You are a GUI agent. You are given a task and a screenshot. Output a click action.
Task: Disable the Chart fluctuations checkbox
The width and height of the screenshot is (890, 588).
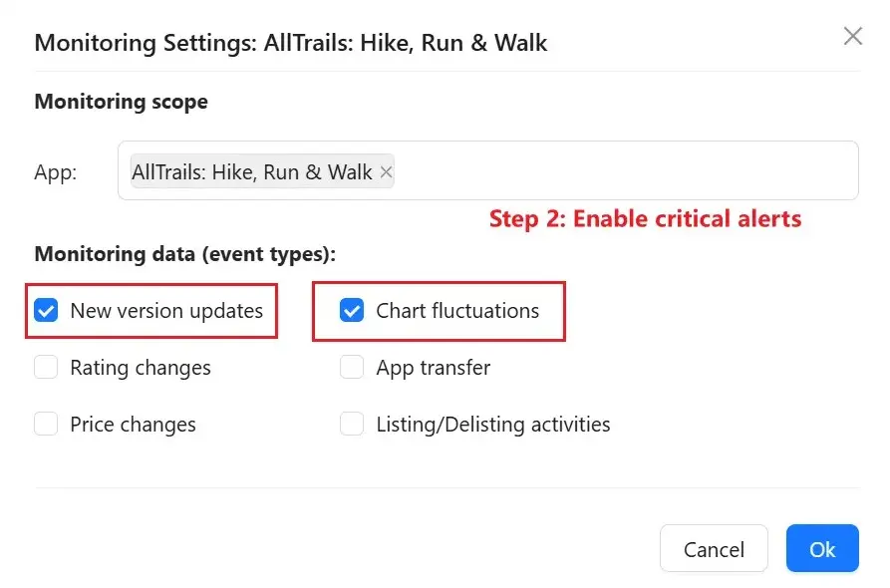[x=352, y=311]
